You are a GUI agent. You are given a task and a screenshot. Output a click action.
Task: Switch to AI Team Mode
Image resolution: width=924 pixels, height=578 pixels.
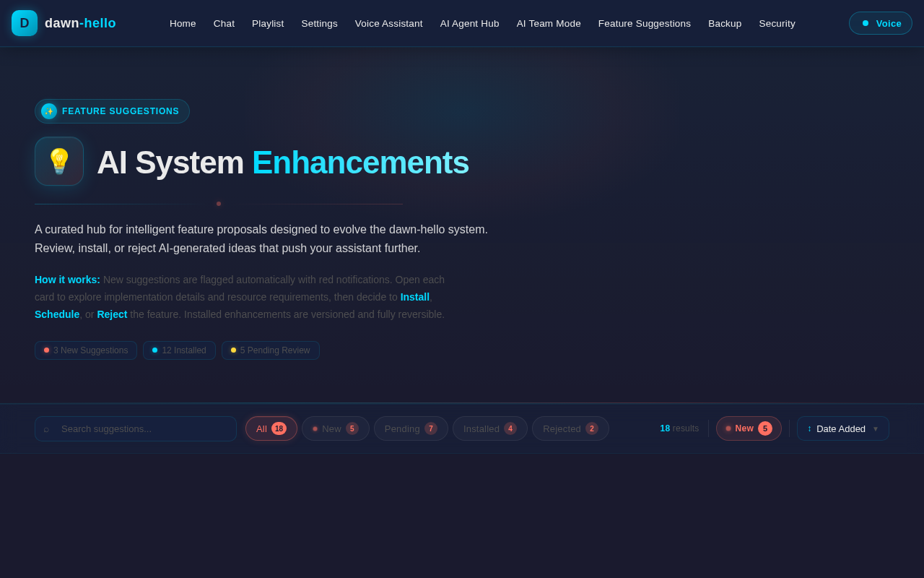click(x=549, y=23)
